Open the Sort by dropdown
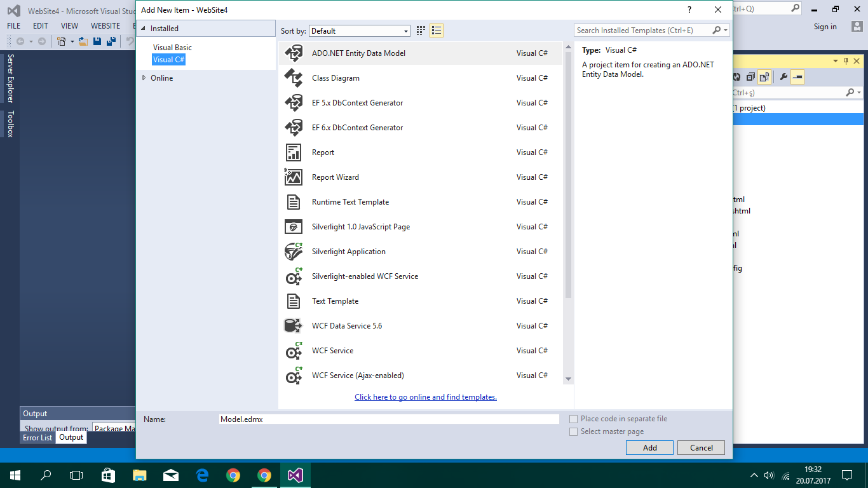 pos(360,30)
